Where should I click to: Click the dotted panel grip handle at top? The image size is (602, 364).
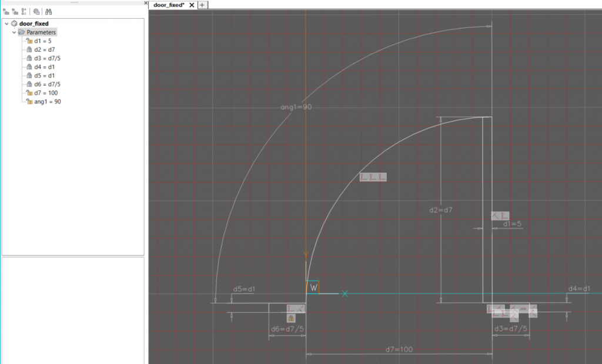pyautogui.click(x=75, y=2)
